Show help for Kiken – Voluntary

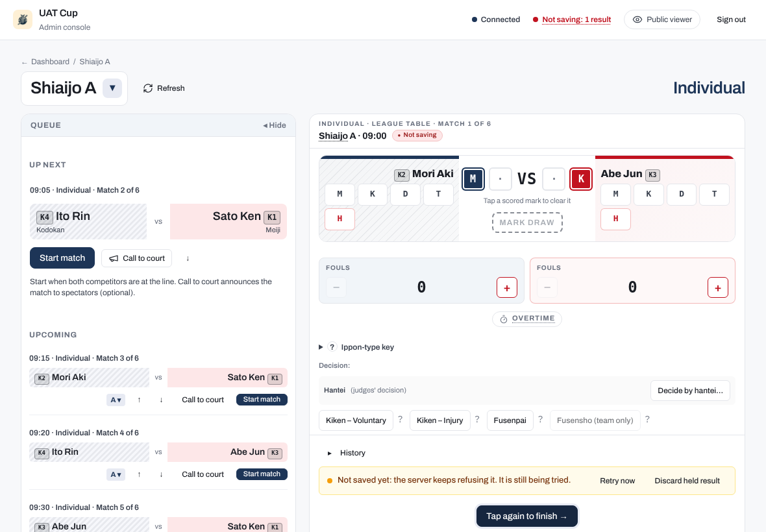click(x=400, y=419)
